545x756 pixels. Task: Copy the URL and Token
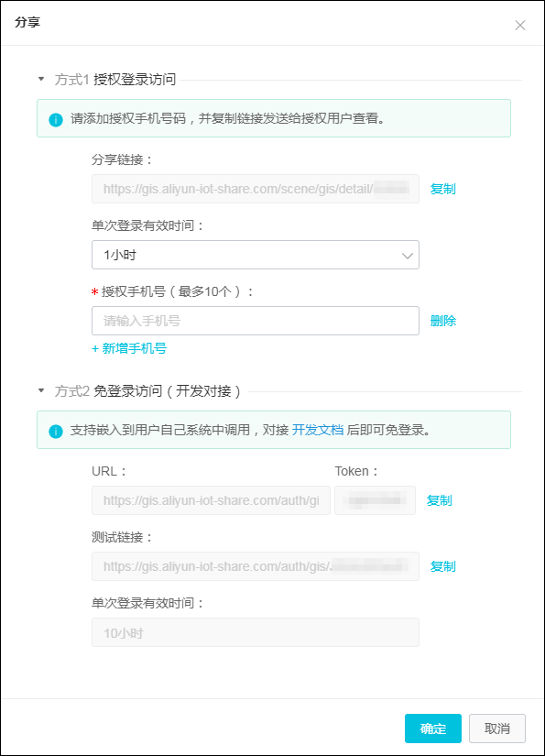click(439, 500)
